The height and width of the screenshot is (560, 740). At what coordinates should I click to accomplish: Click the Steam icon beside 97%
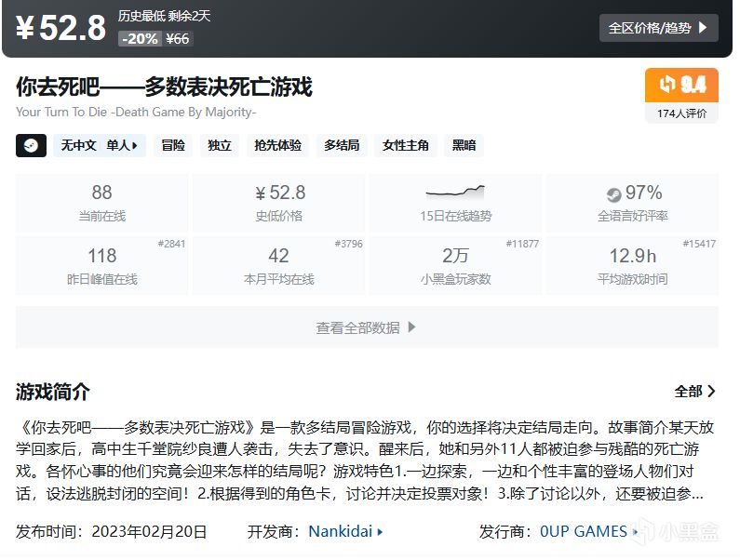point(613,193)
